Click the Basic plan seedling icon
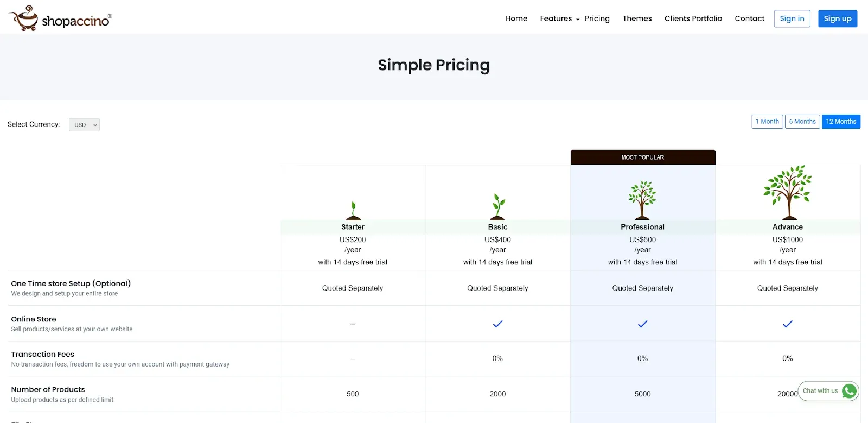The image size is (868, 423). (x=498, y=206)
